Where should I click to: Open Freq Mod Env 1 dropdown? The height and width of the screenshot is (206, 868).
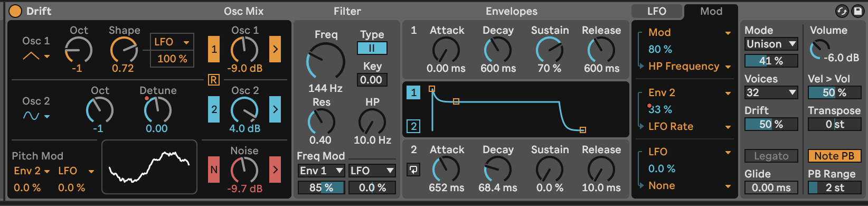(321, 171)
